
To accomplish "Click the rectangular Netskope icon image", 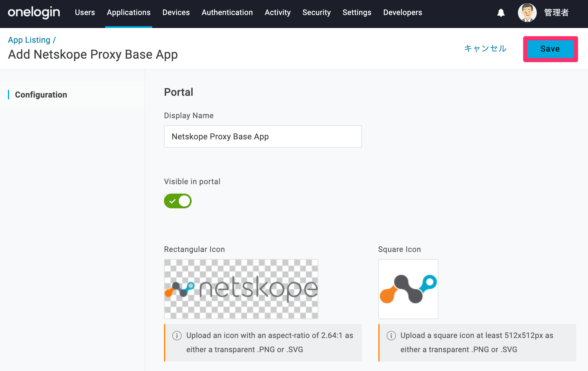I will tap(241, 289).
